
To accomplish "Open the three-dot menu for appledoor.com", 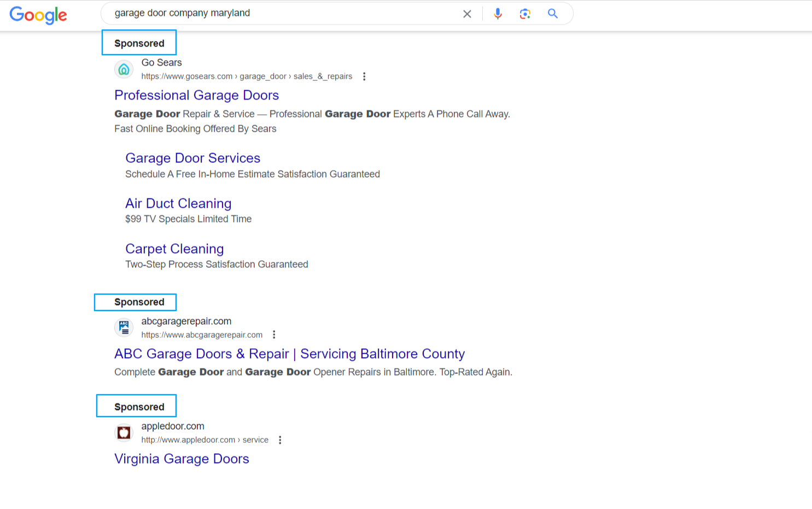I will click(x=280, y=440).
